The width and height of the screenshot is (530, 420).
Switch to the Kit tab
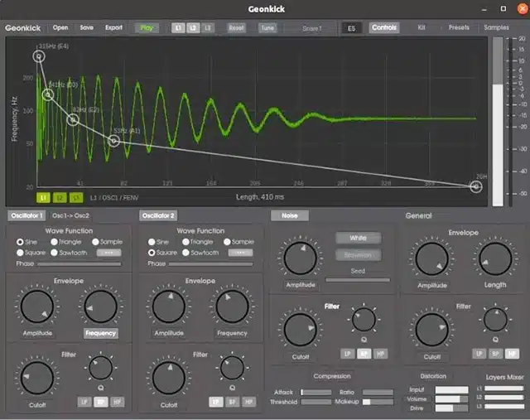point(422,27)
